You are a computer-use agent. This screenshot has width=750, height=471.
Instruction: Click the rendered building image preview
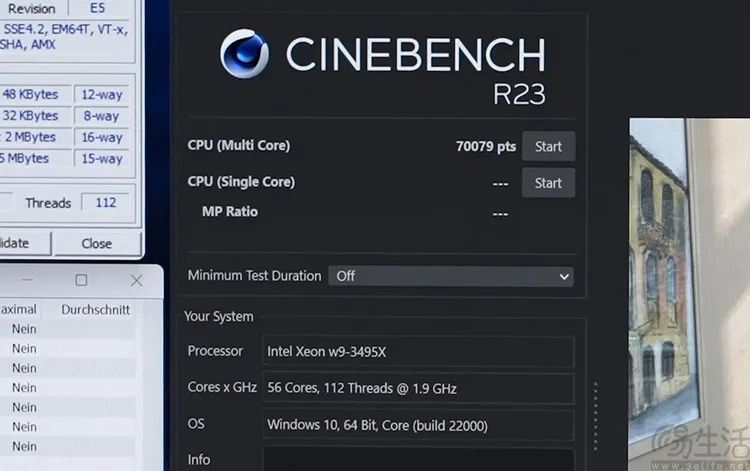coord(689,294)
